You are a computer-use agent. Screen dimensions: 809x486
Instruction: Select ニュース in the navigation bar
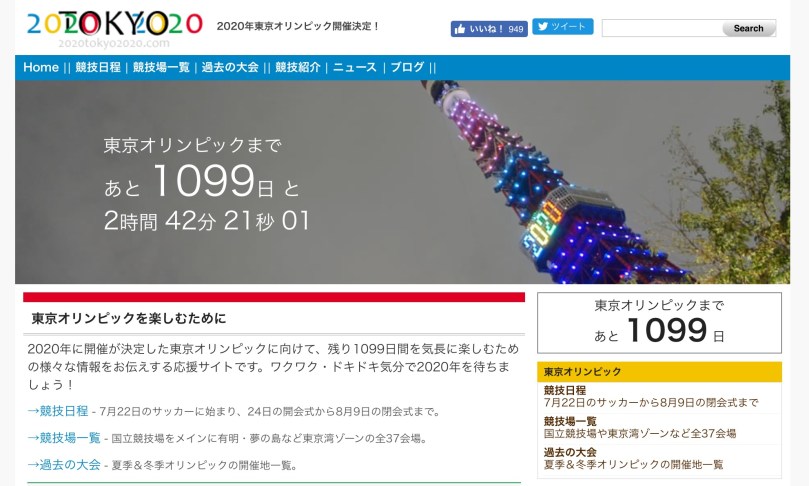click(354, 67)
